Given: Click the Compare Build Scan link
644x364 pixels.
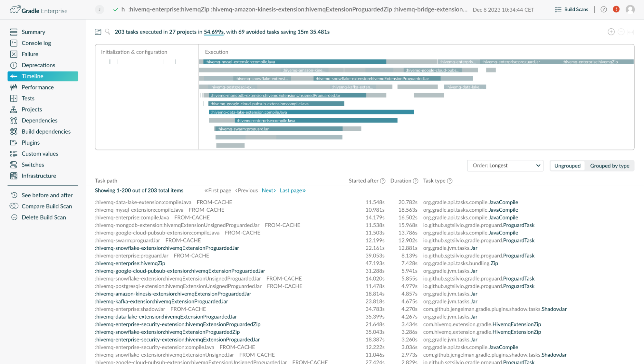Looking at the screenshot, I should pos(47,206).
